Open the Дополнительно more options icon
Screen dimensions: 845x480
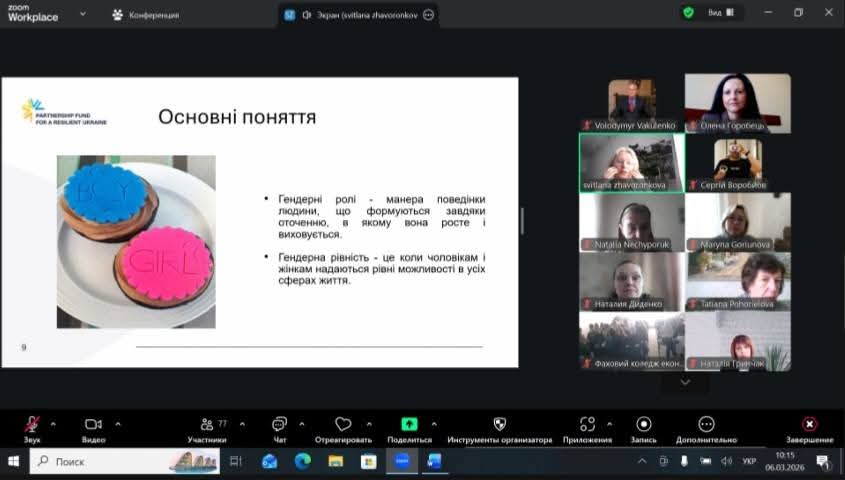coord(707,425)
